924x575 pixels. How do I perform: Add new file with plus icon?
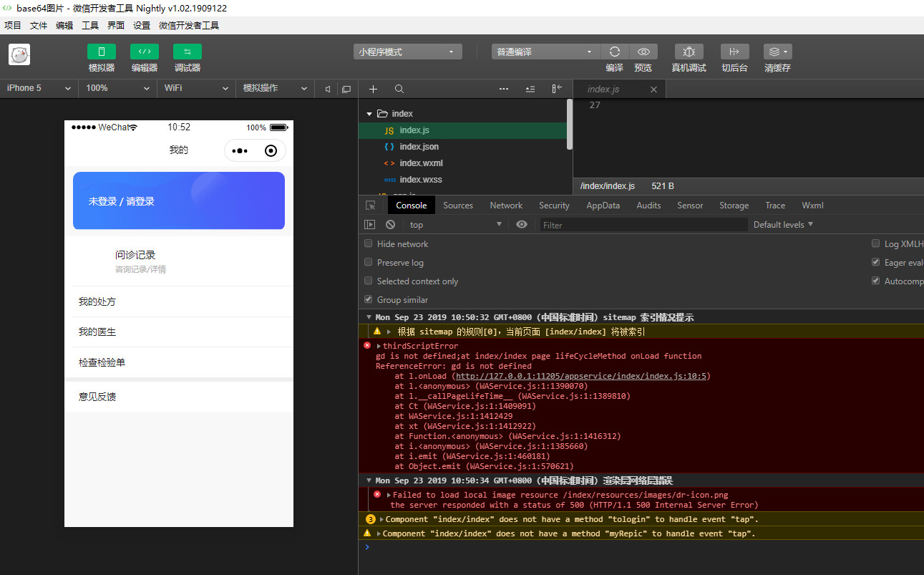point(373,89)
